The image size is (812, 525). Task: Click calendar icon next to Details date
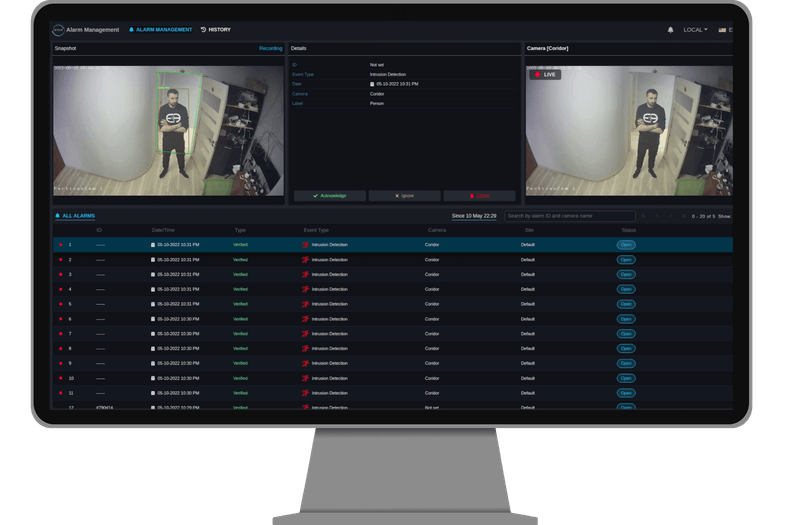372,84
